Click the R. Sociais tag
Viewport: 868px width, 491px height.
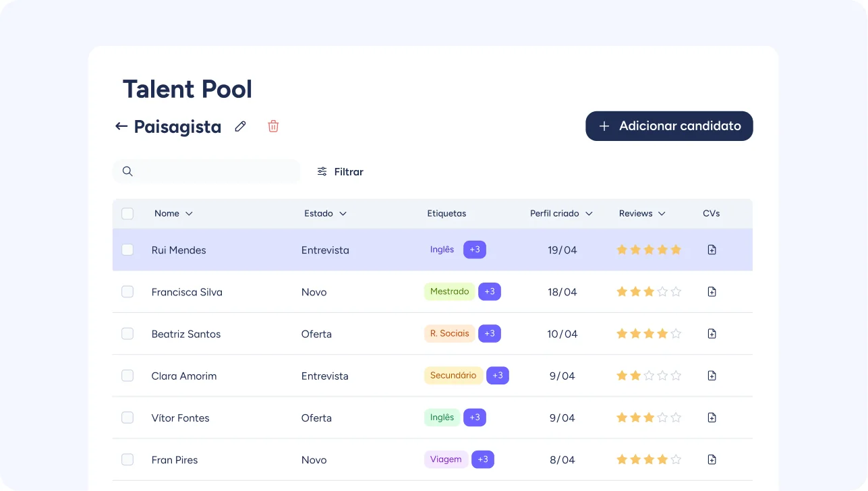(449, 333)
